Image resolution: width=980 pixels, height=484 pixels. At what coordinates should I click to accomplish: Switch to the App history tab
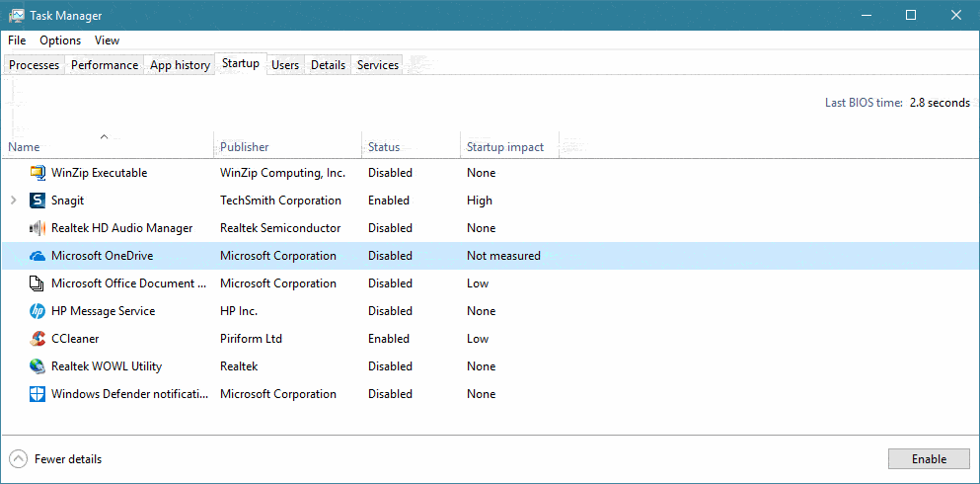tap(180, 65)
